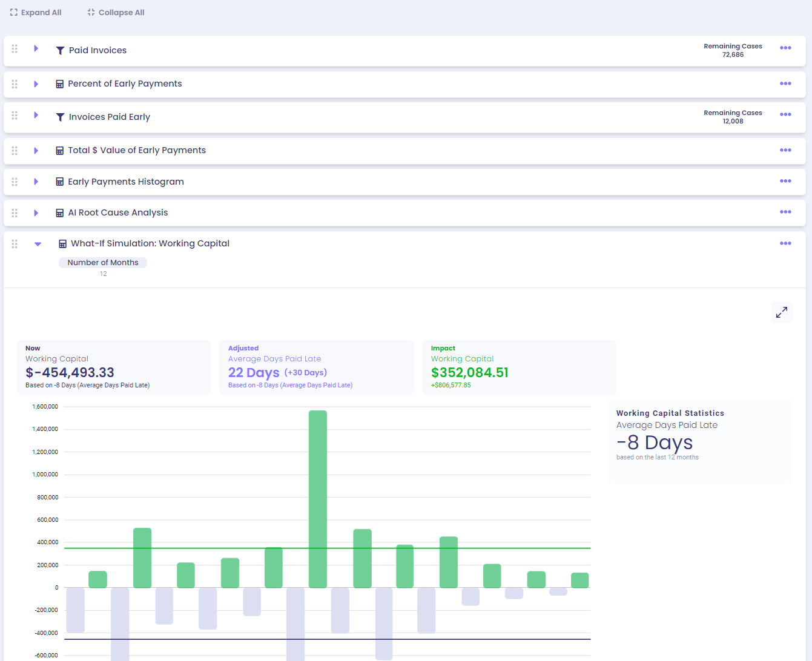Select the Number of Months parameter chip
This screenshot has width=812, height=661.
[x=103, y=263]
